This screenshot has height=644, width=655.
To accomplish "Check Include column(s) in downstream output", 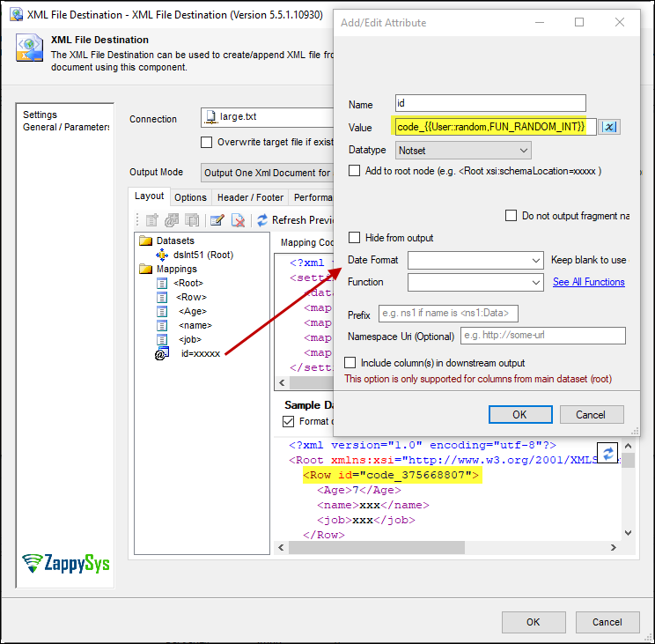I will [350, 362].
